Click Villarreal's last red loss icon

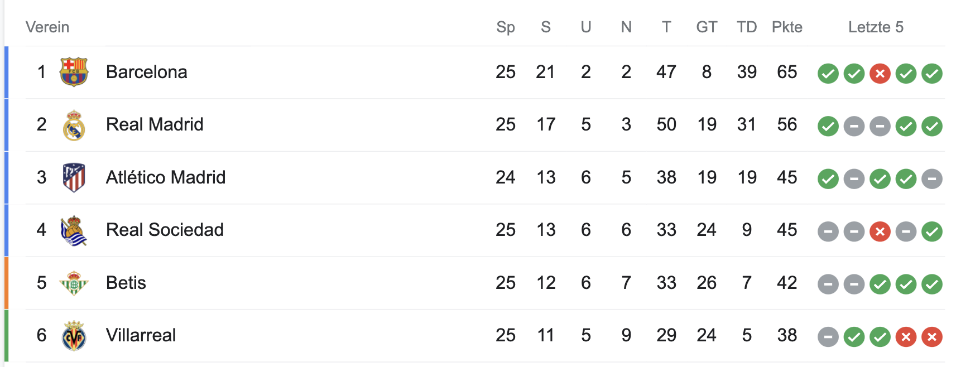point(931,337)
